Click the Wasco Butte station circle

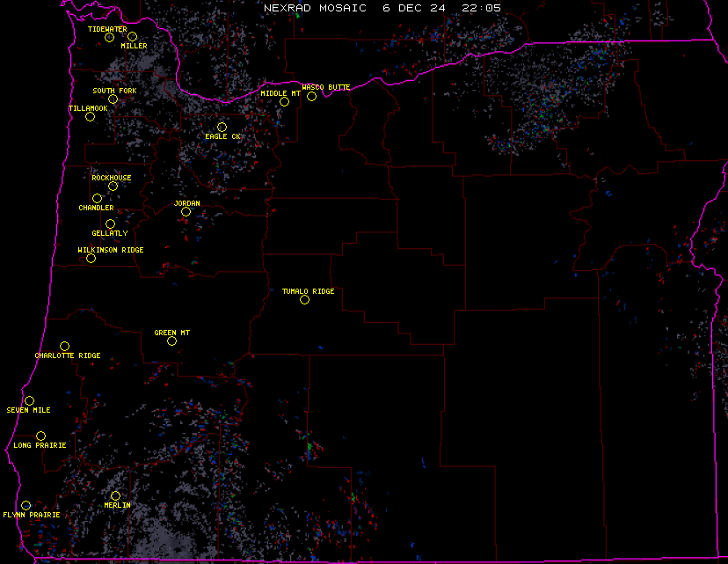pyautogui.click(x=311, y=96)
